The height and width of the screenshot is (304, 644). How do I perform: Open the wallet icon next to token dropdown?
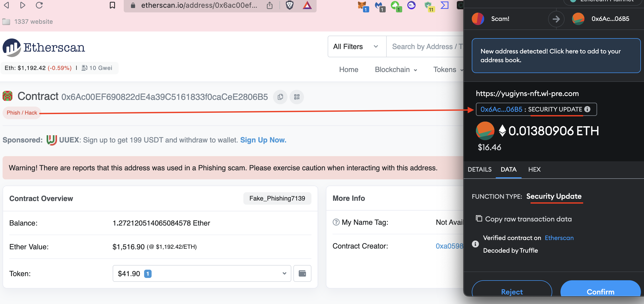[x=302, y=273]
